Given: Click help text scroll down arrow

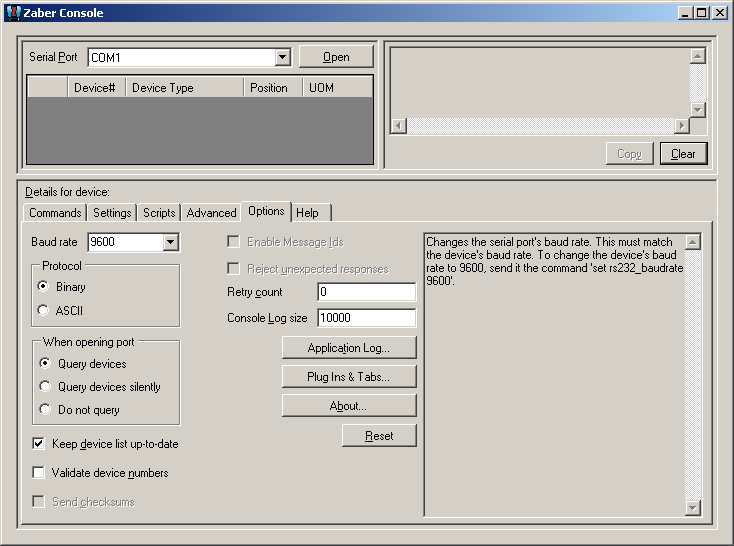Looking at the screenshot, I should (693, 508).
